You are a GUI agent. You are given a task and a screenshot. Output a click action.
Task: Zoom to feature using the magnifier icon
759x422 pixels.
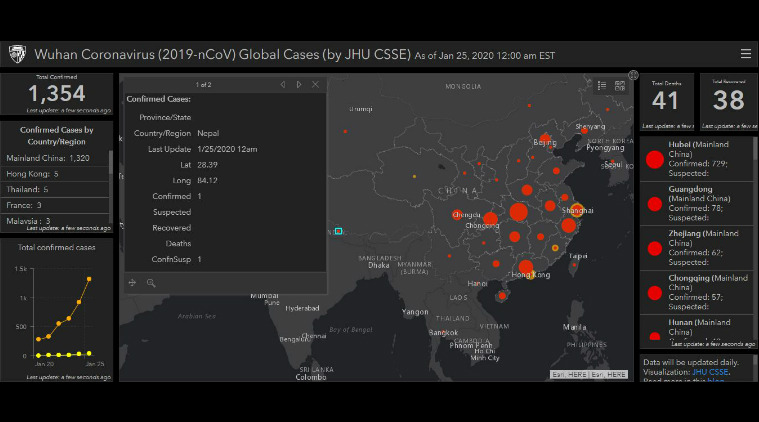tap(151, 283)
